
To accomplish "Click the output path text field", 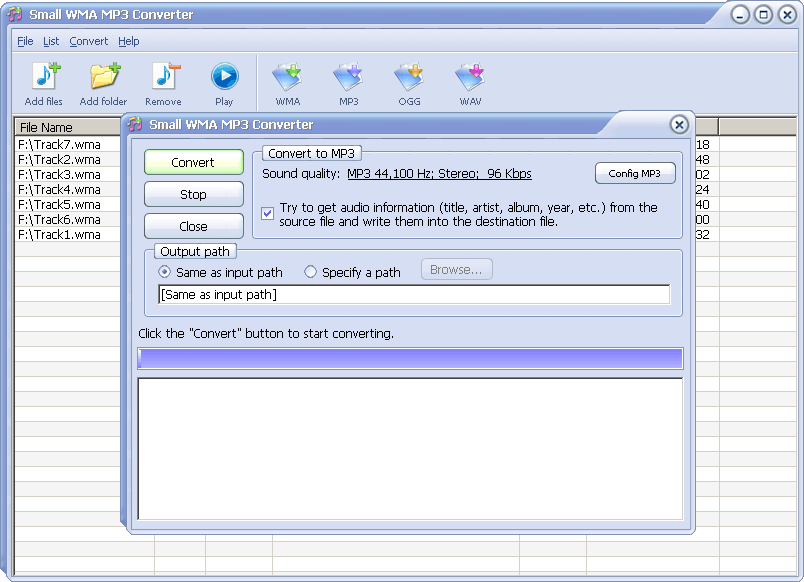I will click(x=414, y=294).
